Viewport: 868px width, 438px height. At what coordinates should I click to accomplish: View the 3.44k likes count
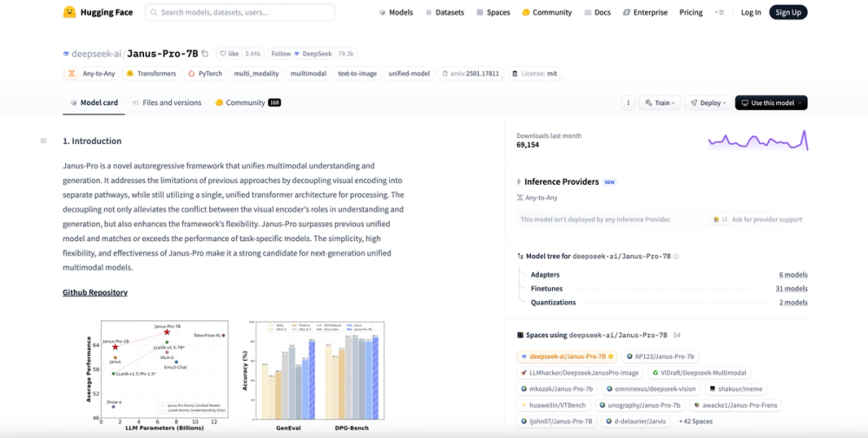[x=253, y=54]
